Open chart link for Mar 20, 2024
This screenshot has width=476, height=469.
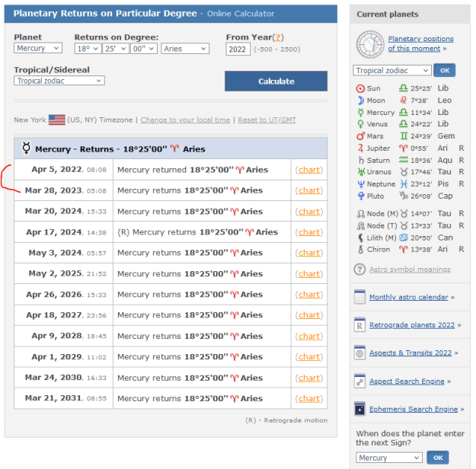(x=309, y=211)
